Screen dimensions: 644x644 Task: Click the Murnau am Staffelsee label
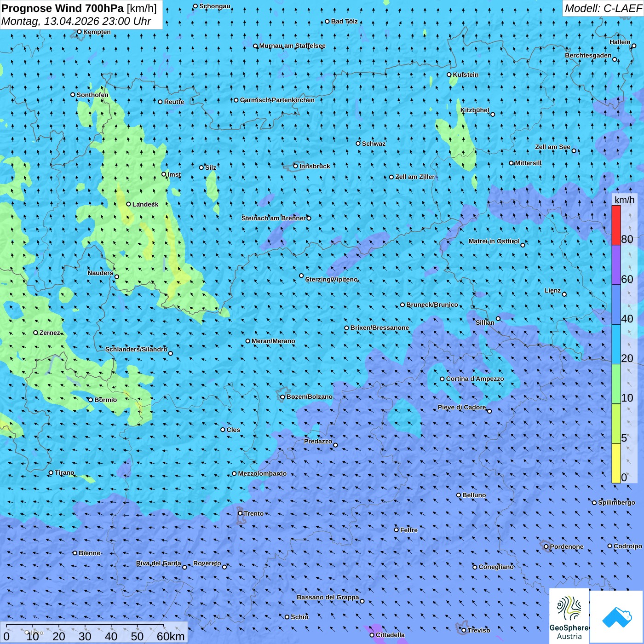292,46
